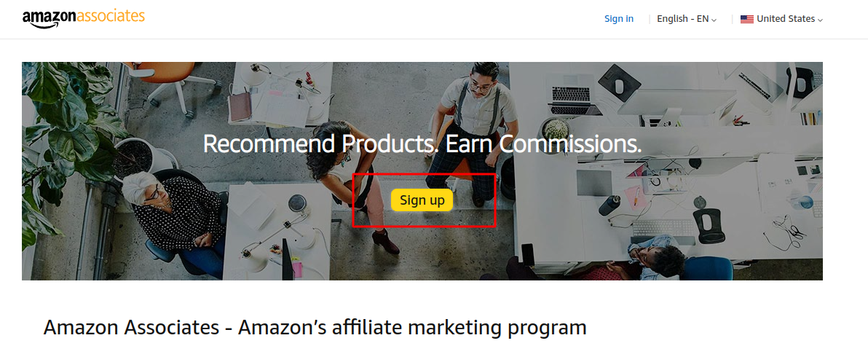868x346 pixels.
Task: Expand the chevron next to United States
Action: (820, 20)
